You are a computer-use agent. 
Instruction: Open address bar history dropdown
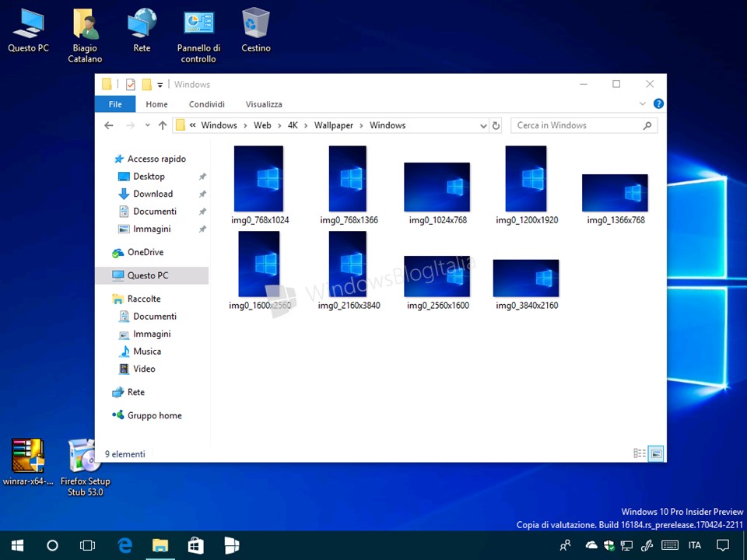click(483, 126)
